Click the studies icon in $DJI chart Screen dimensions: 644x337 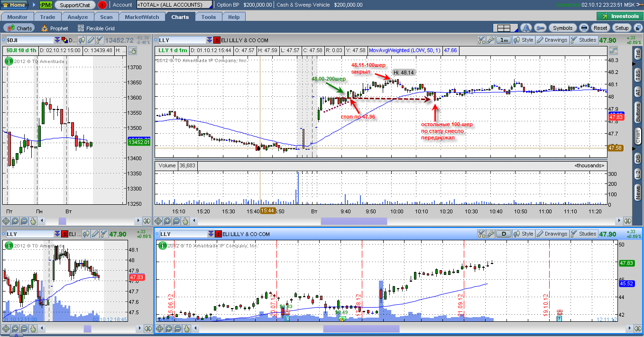point(99,40)
